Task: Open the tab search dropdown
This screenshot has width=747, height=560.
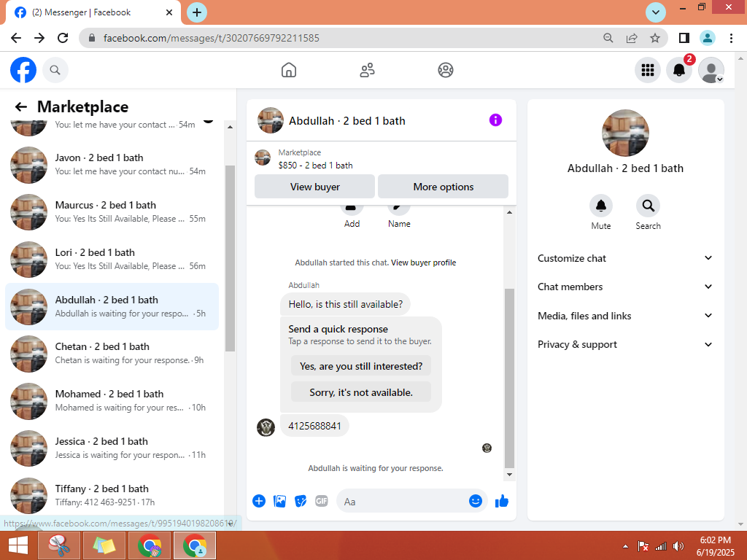Action: (656, 12)
